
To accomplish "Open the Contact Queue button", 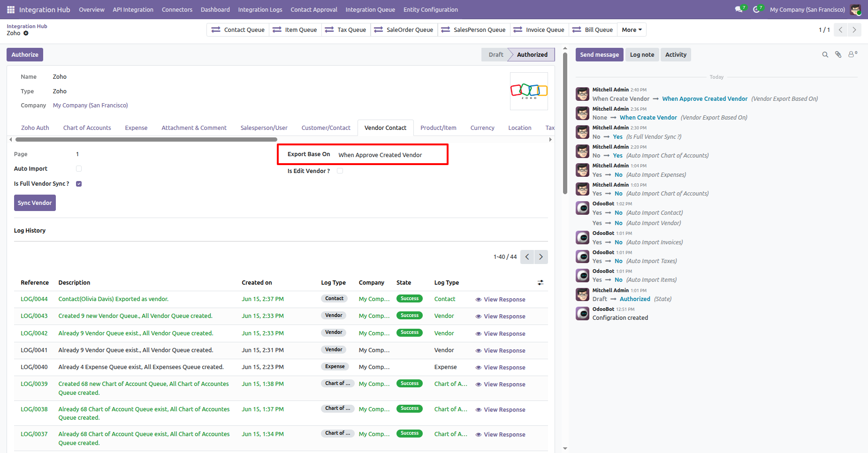I will click(238, 30).
